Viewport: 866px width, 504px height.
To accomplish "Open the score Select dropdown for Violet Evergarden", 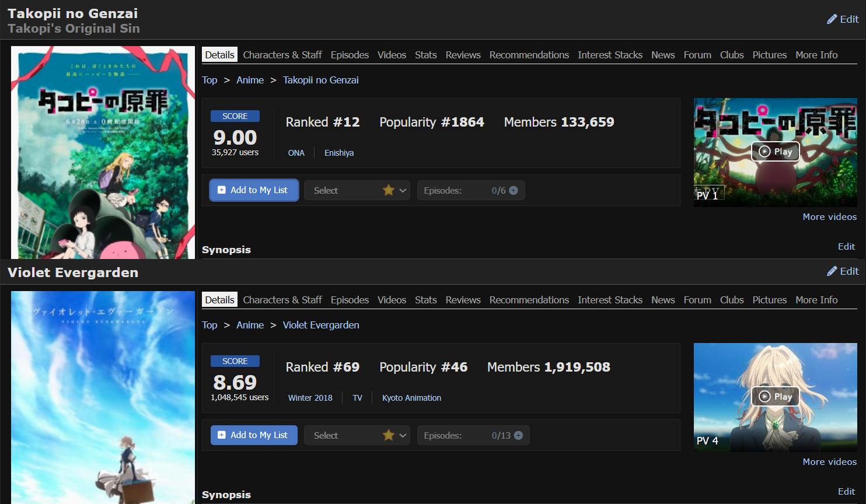I will tap(357, 435).
